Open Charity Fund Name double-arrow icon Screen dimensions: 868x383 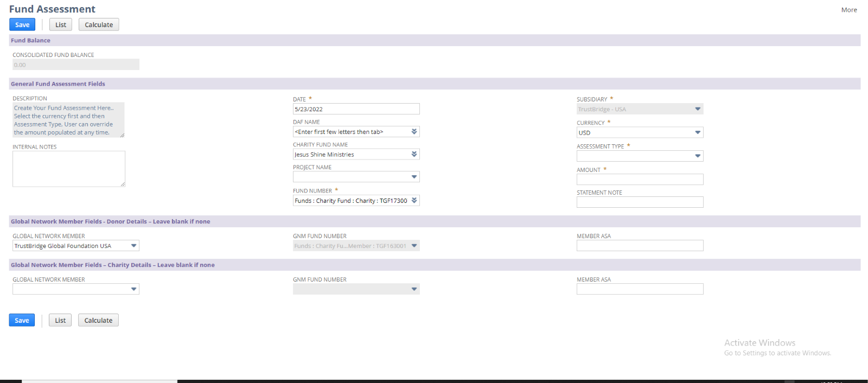tap(414, 155)
